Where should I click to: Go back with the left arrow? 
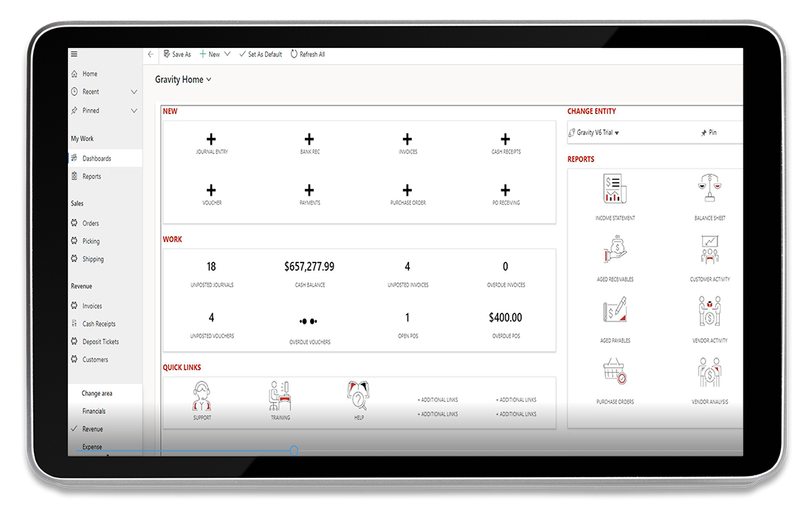click(x=151, y=54)
